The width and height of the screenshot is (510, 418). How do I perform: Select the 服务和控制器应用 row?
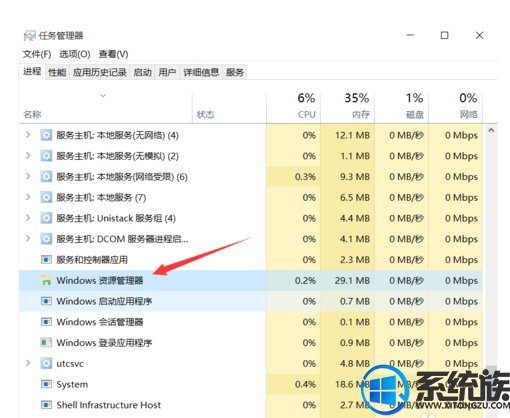point(251,260)
